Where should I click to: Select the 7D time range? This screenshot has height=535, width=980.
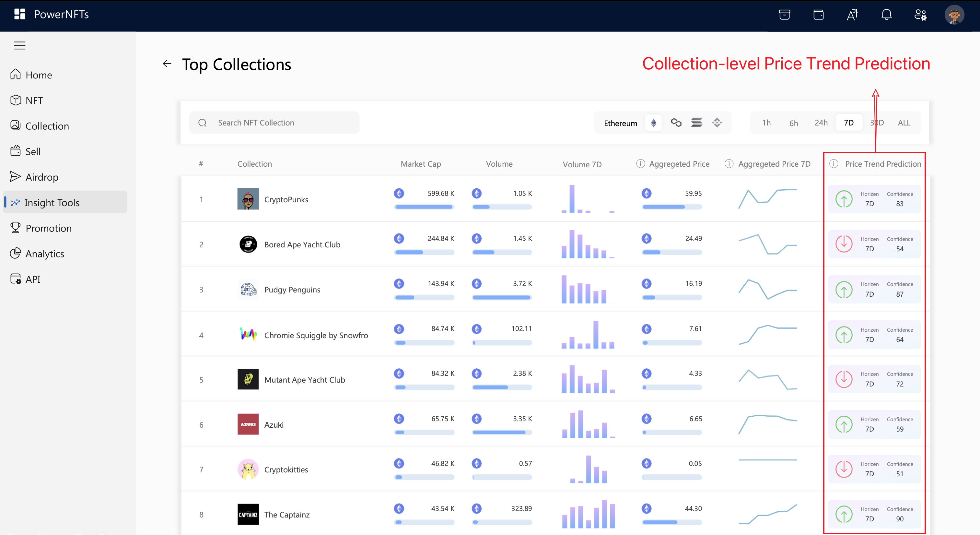[849, 123]
